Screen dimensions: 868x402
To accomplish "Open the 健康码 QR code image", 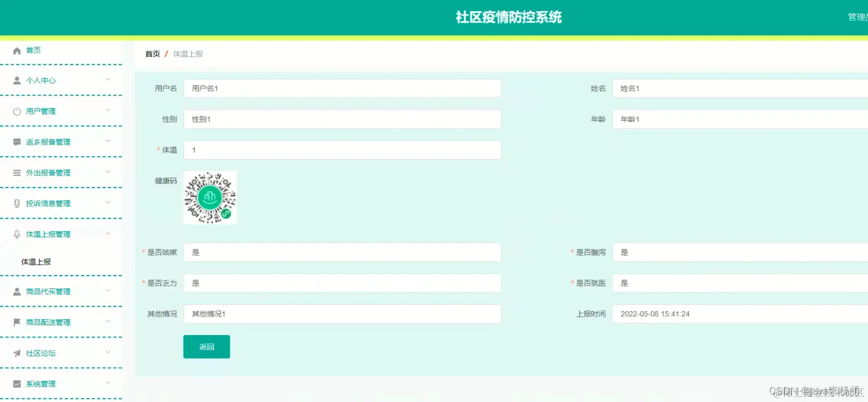I will point(210,198).
